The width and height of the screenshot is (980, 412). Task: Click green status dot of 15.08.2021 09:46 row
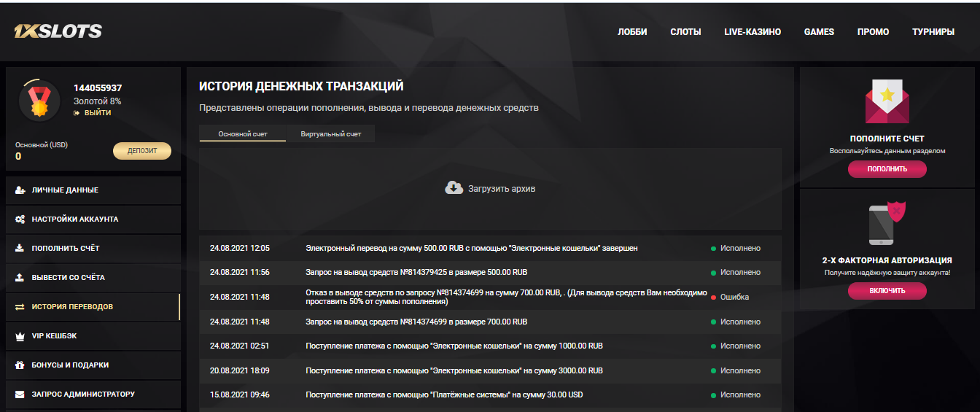(x=713, y=395)
